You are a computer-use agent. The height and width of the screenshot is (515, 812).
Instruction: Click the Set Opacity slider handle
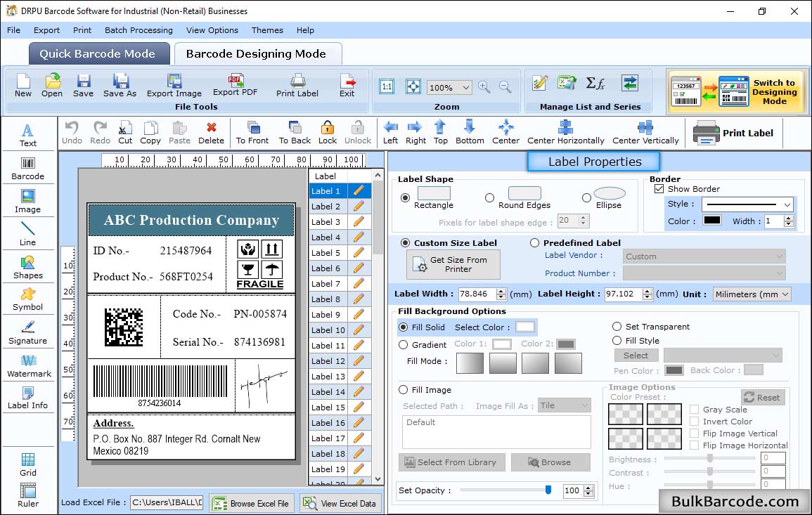[x=548, y=490]
